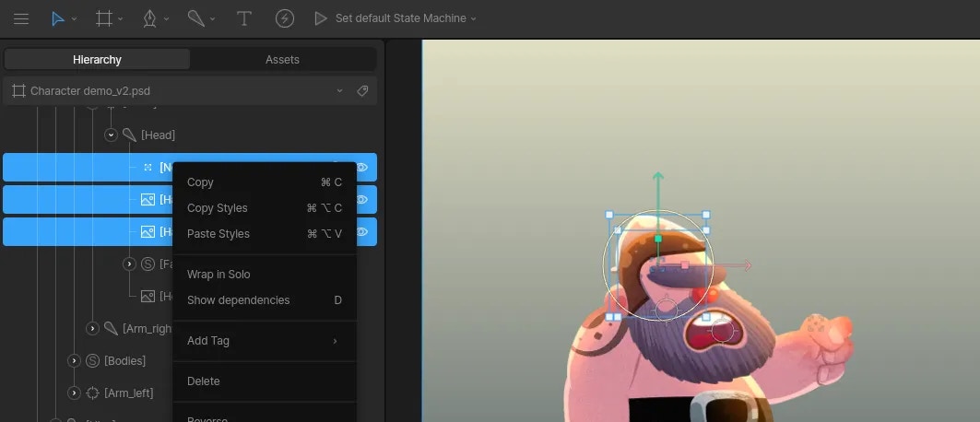Click the image icon of third selected row
Screen dimensions: 980x422
pos(148,231)
